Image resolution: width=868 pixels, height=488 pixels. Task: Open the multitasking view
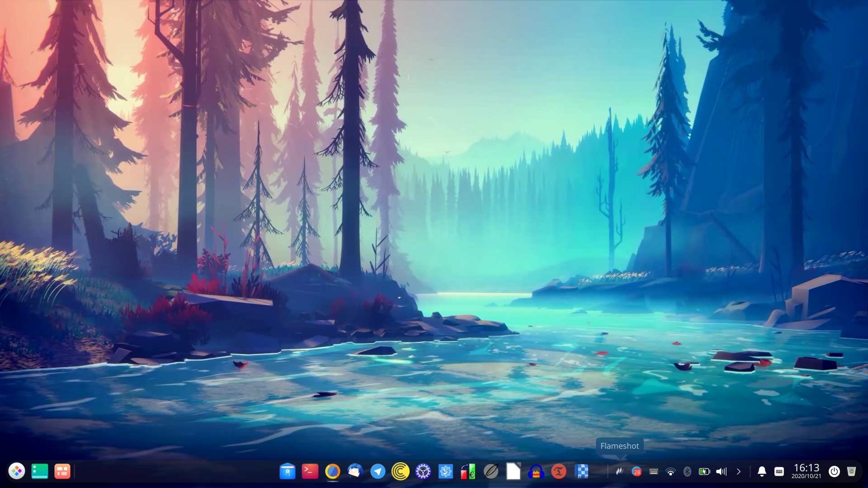click(62, 471)
